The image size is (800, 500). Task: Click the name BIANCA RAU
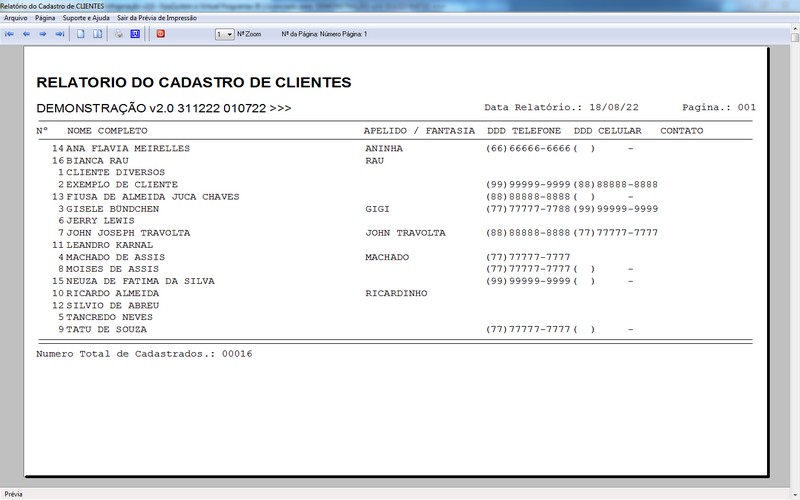point(97,161)
